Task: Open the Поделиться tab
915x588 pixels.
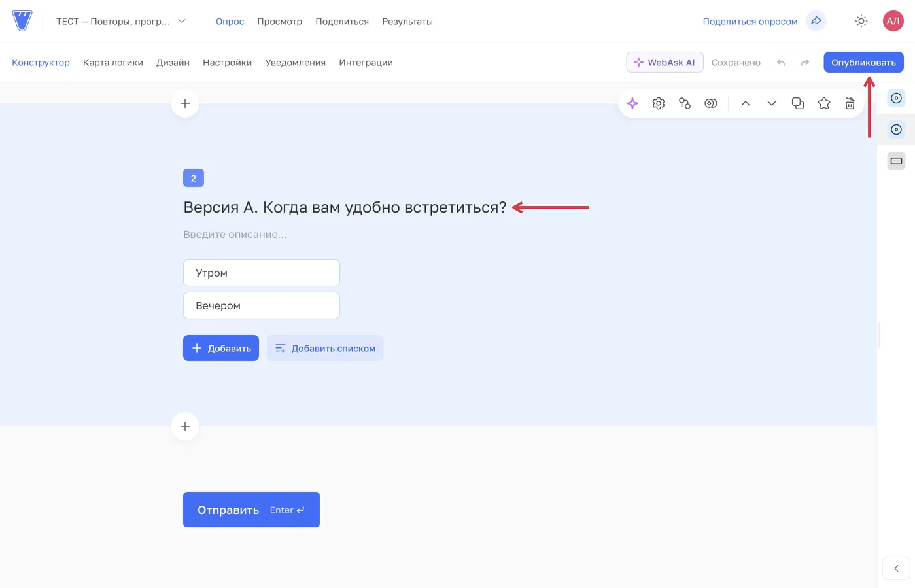Action: click(342, 21)
